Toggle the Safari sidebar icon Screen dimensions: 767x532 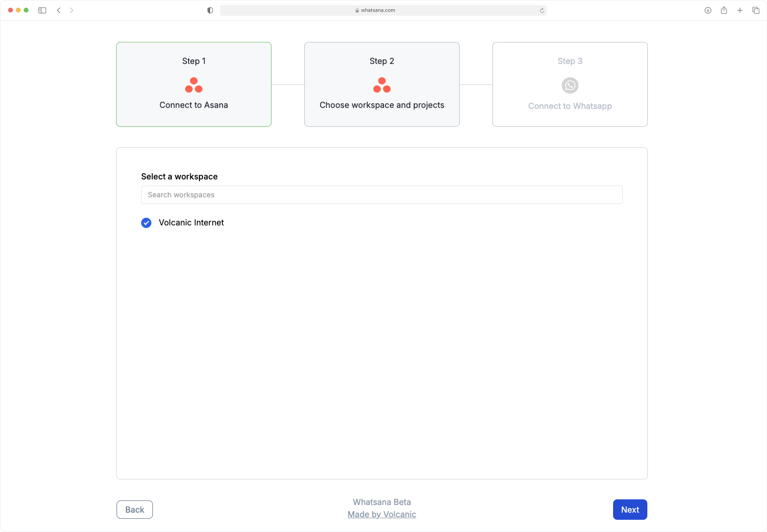[x=42, y=10]
